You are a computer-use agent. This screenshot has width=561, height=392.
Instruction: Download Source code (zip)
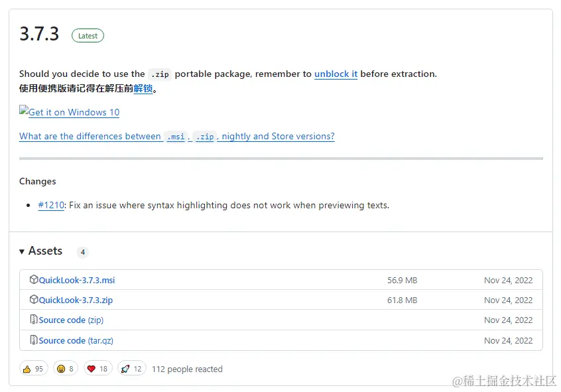[x=71, y=320]
